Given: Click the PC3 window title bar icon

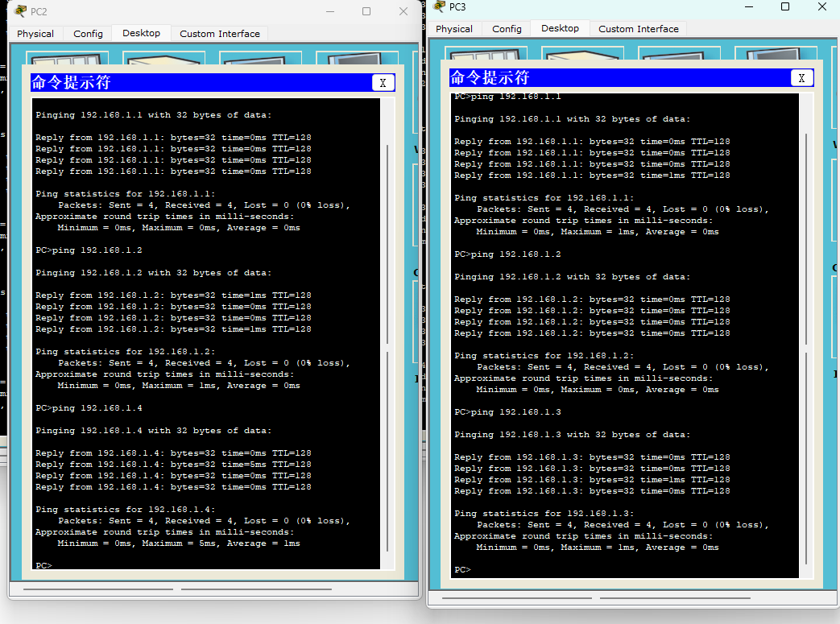Looking at the screenshot, I should (x=439, y=6).
